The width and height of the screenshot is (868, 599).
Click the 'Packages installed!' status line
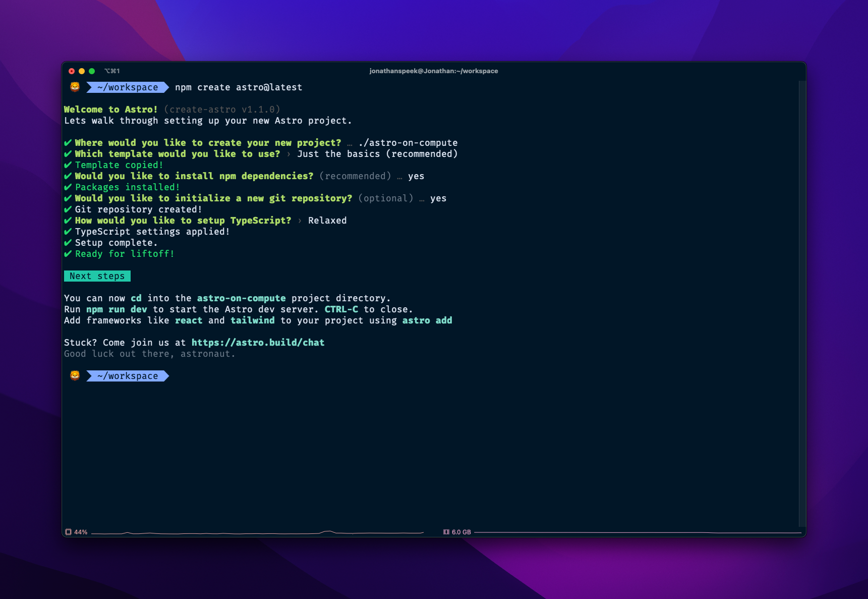point(127,187)
